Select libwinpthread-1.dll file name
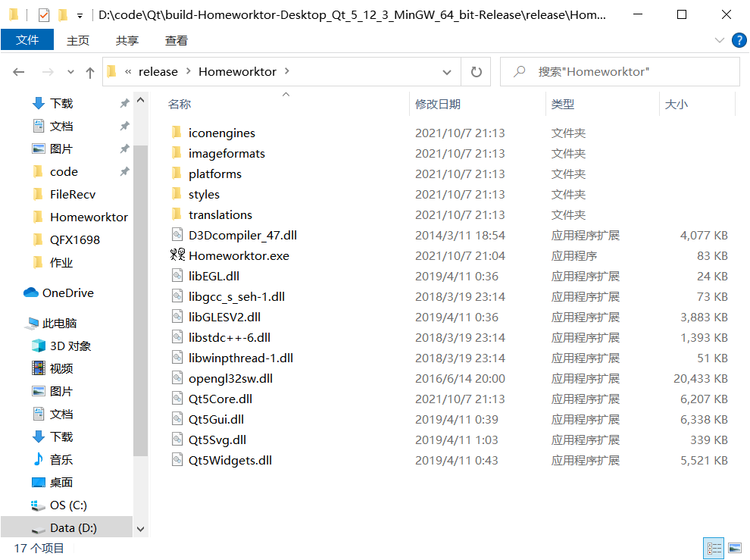Image resolution: width=750 pixels, height=560 pixels. [241, 358]
